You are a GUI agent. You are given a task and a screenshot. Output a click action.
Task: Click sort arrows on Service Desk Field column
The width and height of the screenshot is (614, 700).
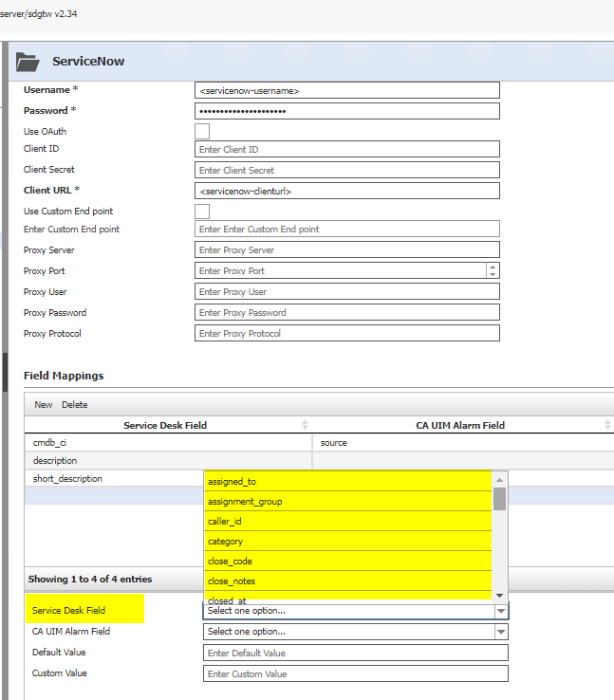(305, 425)
